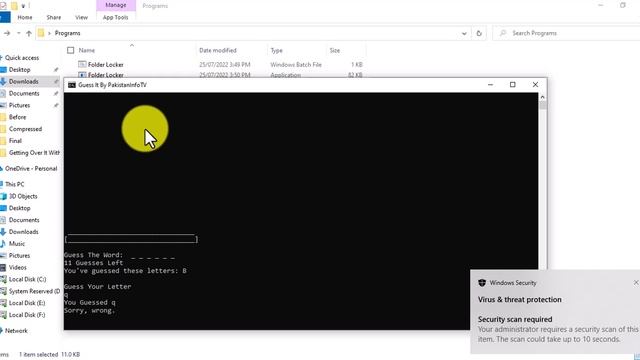Open Pictures under Quick access
The width and height of the screenshot is (640, 360).
coord(20,105)
